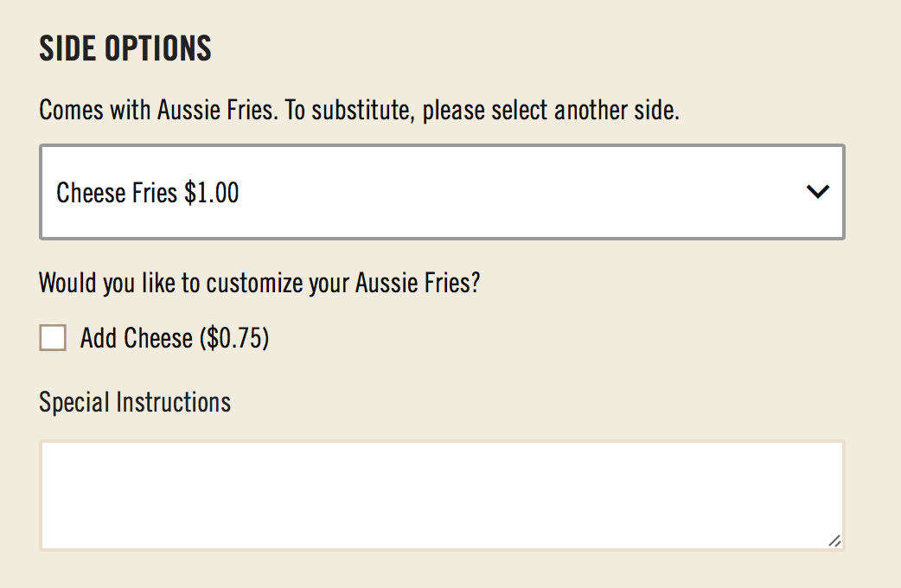Open the side substitution dropdown
Image resolution: width=901 pixels, height=588 pixels.
click(x=442, y=192)
